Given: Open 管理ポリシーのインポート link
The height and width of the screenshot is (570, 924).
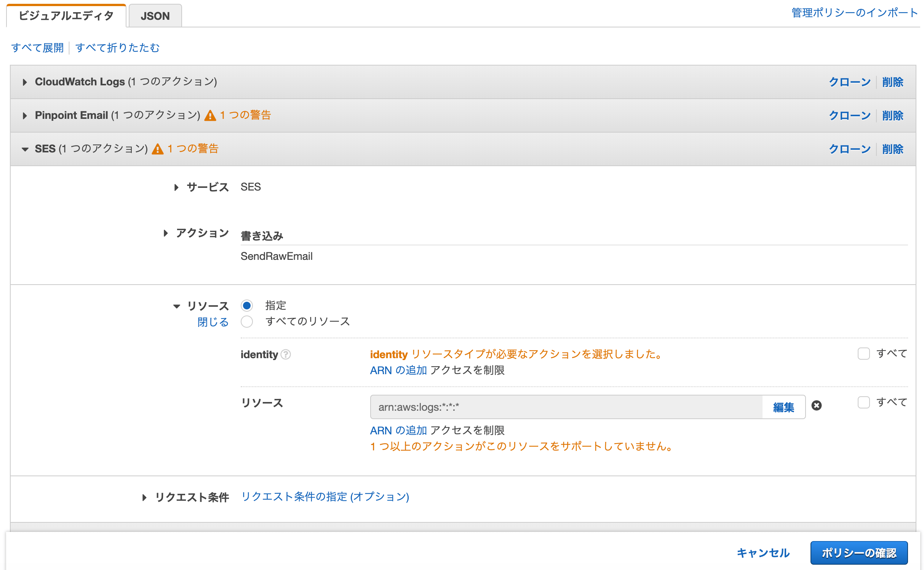Looking at the screenshot, I should click(x=855, y=13).
